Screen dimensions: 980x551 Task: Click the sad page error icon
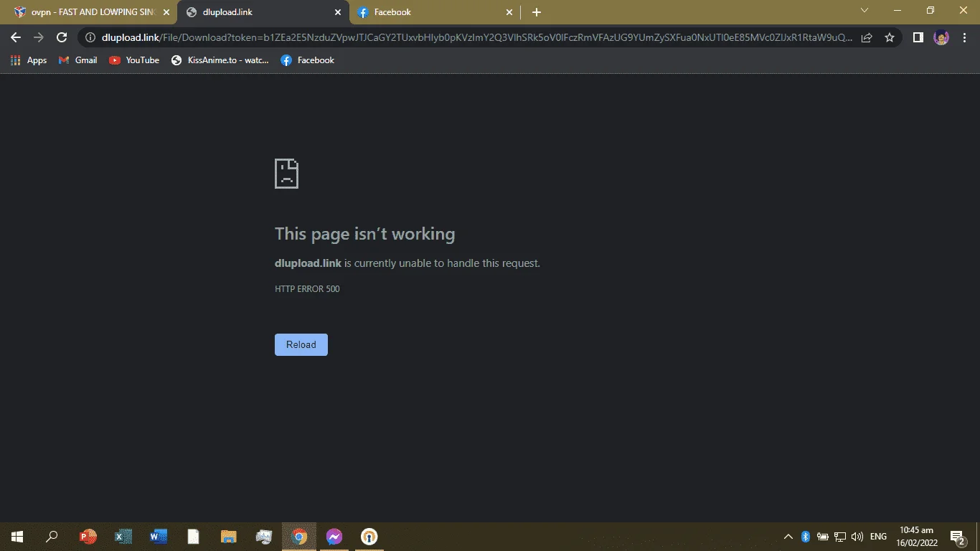click(x=286, y=174)
